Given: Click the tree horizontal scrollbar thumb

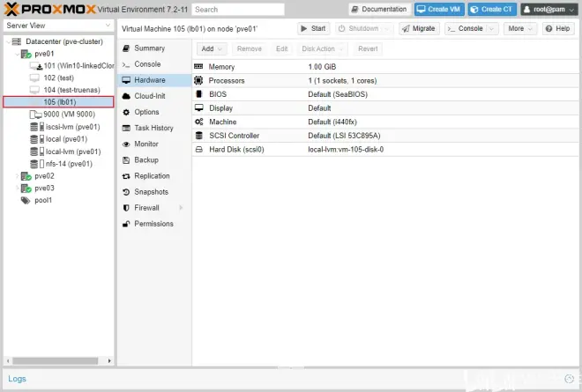Looking at the screenshot, I should (56, 361).
